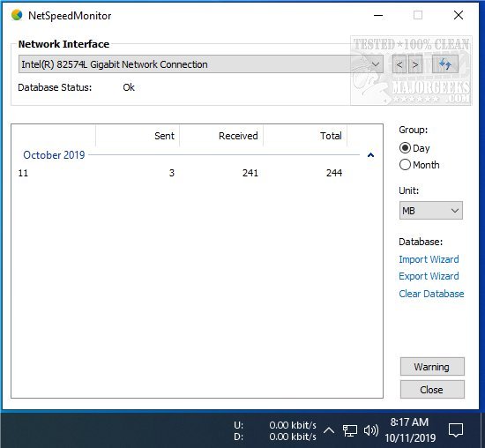The image size is (485, 448).
Task: Click the October 2019 group label
Action: tap(54, 154)
